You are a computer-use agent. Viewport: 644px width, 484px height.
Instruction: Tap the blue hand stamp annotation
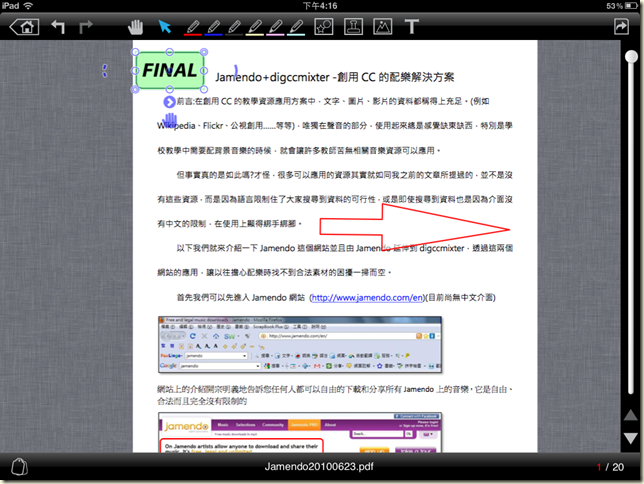170,120
